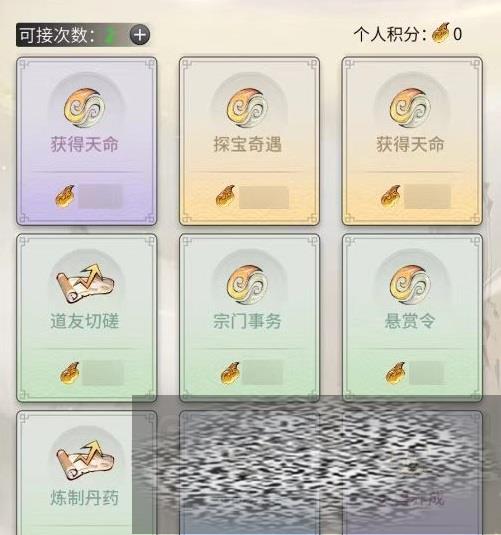Click the swirl icon on 悬赏令 card
501x535 pixels.
[411, 285]
